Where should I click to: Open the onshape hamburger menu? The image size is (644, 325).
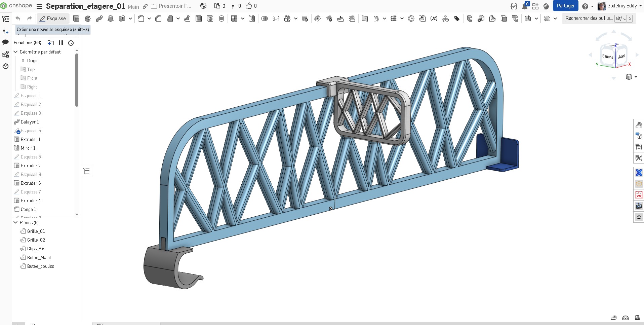point(39,6)
